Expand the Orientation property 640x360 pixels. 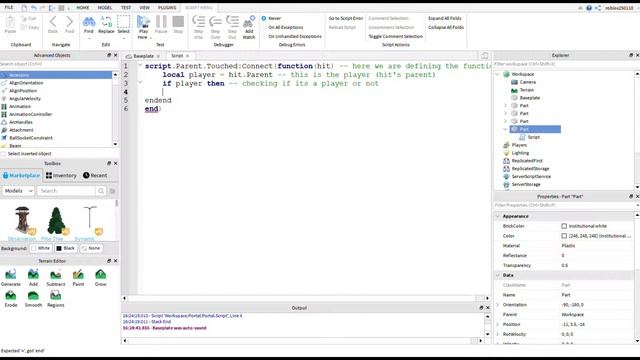click(x=498, y=305)
